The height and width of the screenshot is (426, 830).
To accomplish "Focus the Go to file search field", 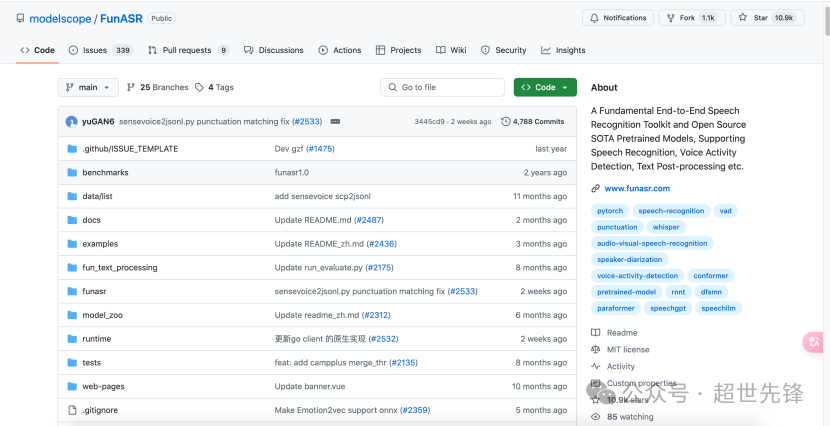I will (x=443, y=87).
